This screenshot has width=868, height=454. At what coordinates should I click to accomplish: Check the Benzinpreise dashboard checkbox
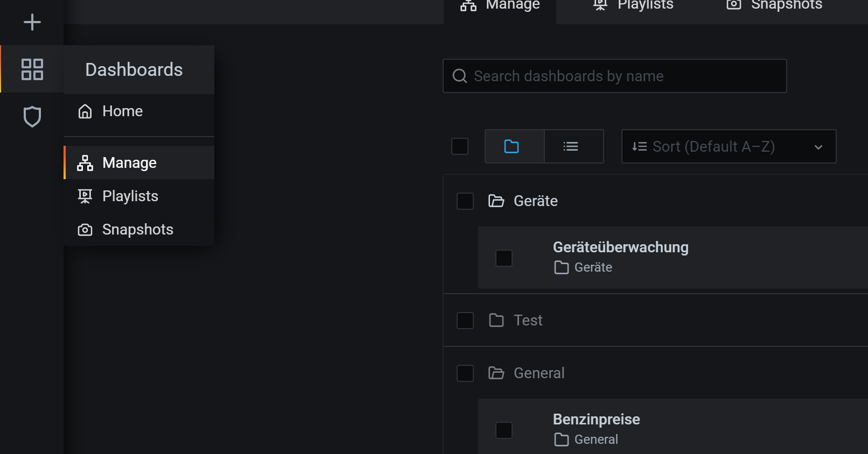(x=504, y=430)
